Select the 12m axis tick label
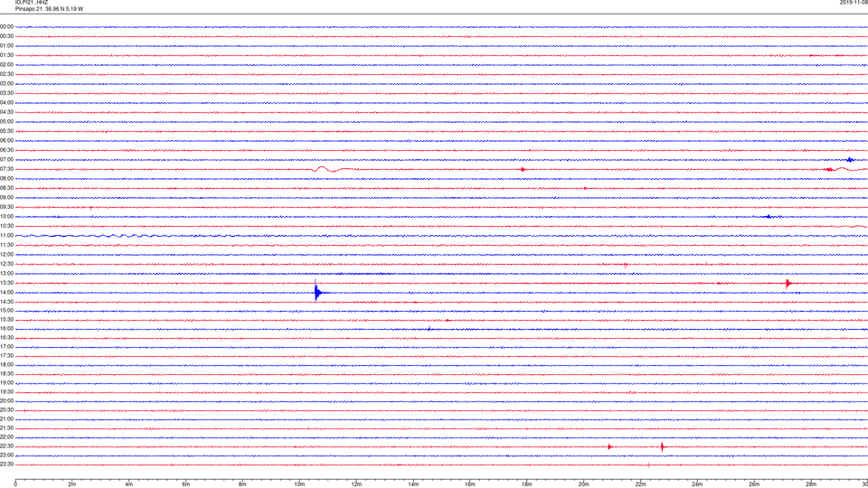The image size is (868, 488). click(x=356, y=484)
